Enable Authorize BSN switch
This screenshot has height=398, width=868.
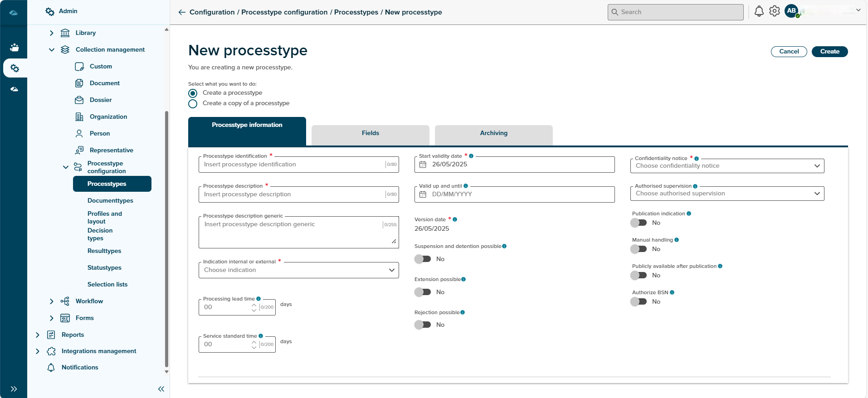click(x=639, y=301)
